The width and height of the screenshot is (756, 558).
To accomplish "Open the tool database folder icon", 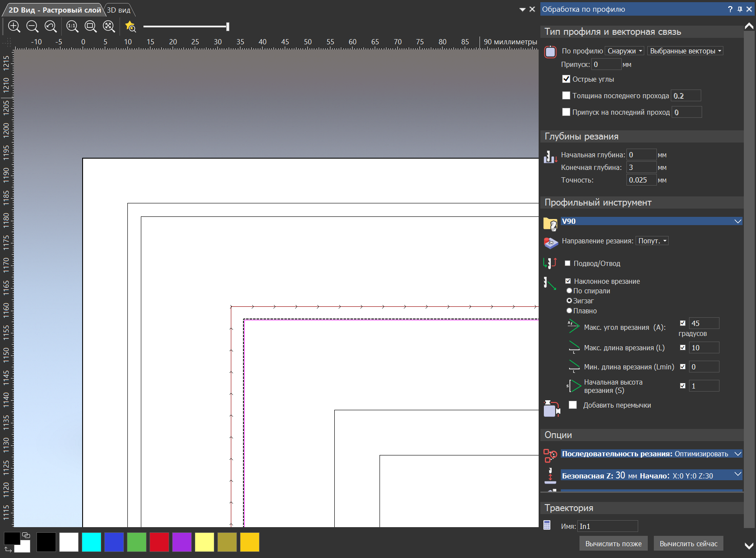I will point(550,224).
